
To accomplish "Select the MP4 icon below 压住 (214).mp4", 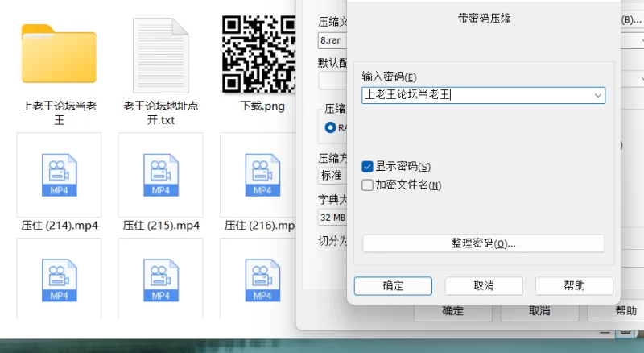I will [x=59, y=280].
